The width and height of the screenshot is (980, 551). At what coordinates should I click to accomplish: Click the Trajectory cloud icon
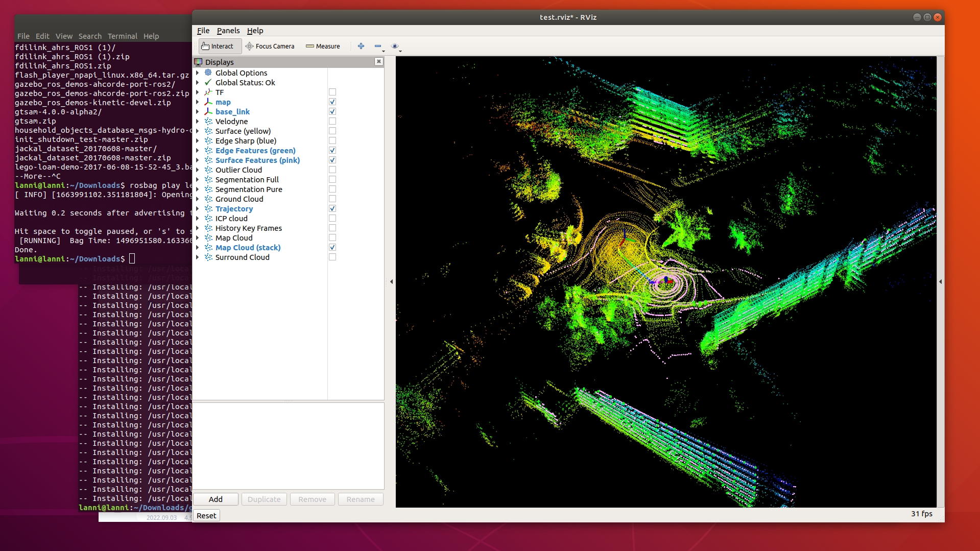[208, 208]
